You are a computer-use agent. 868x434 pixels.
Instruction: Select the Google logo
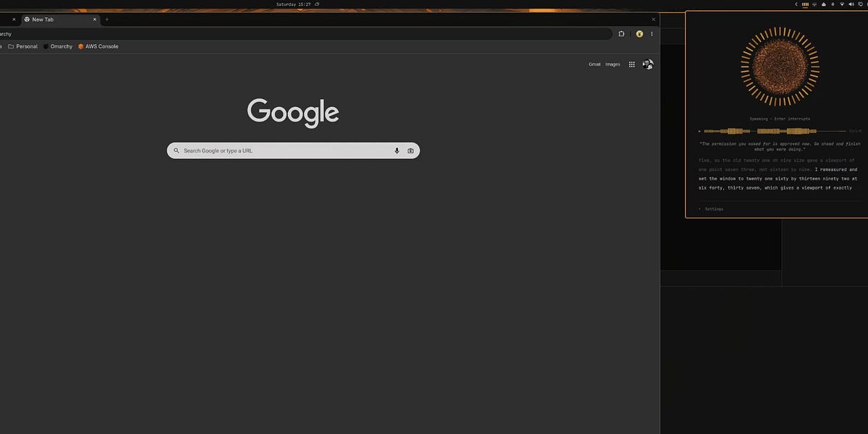click(x=293, y=113)
